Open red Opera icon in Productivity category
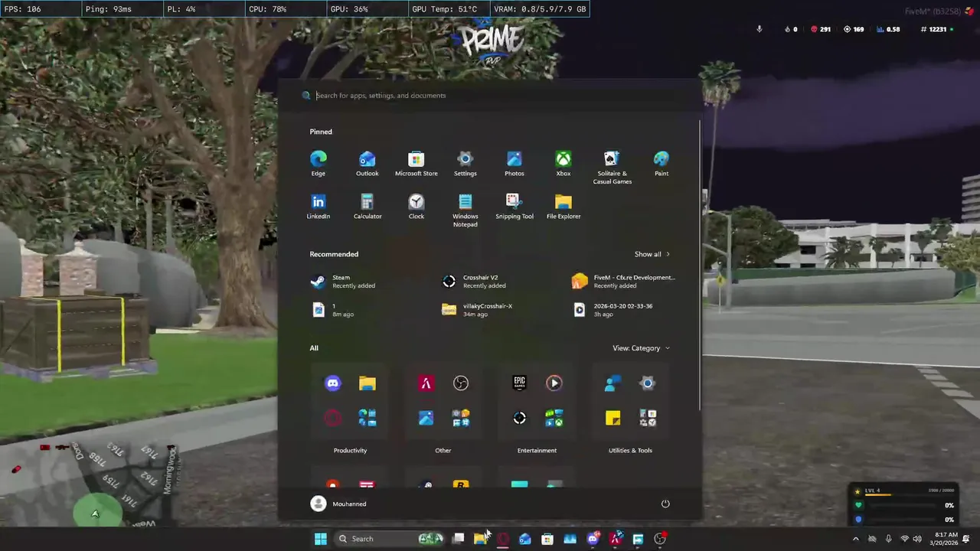Viewport: 980px width, 551px height. pos(332,418)
